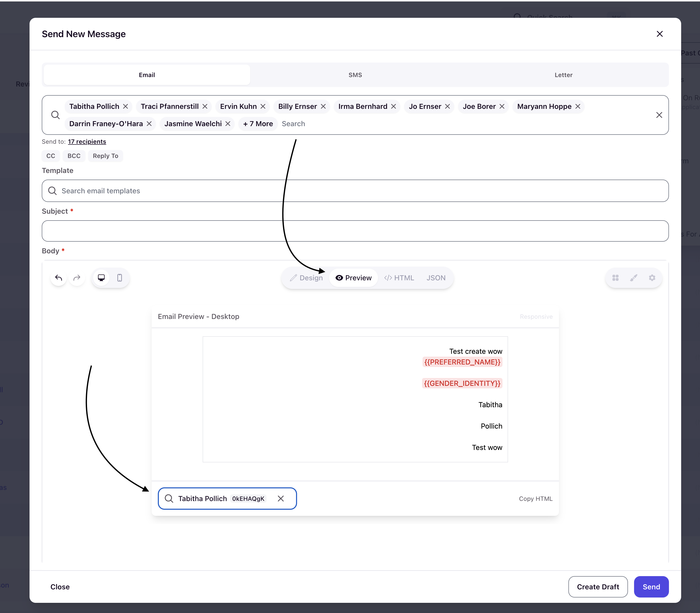
Task: Open the email templates search dropdown
Action: pyautogui.click(x=355, y=191)
